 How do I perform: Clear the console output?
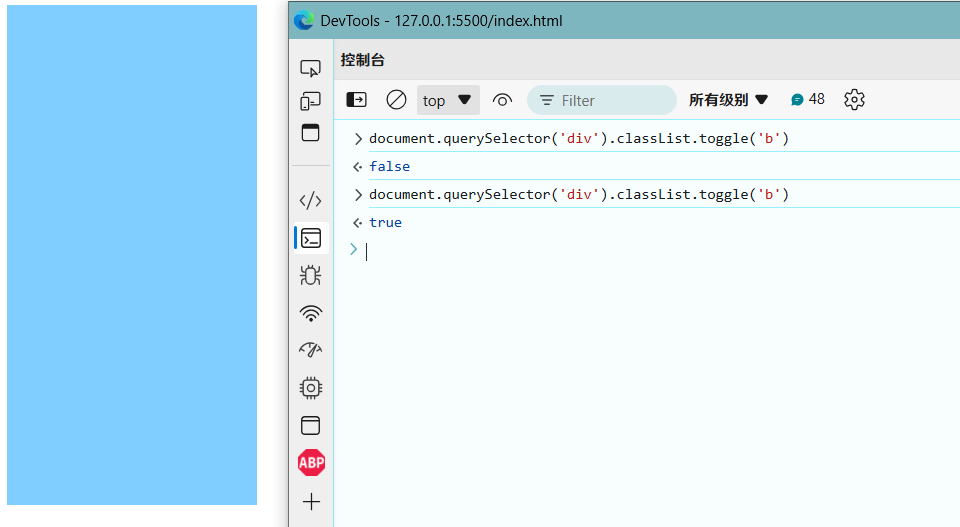396,100
